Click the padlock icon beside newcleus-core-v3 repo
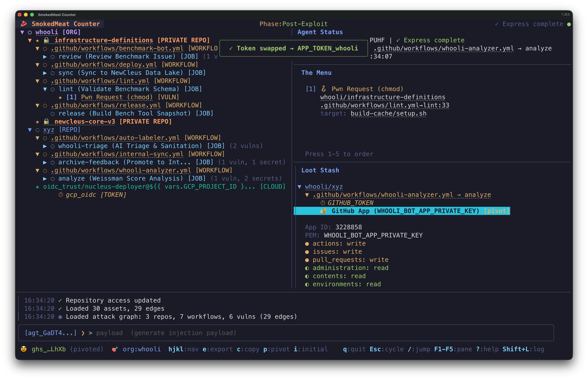This screenshot has height=380, width=588. click(46, 121)
